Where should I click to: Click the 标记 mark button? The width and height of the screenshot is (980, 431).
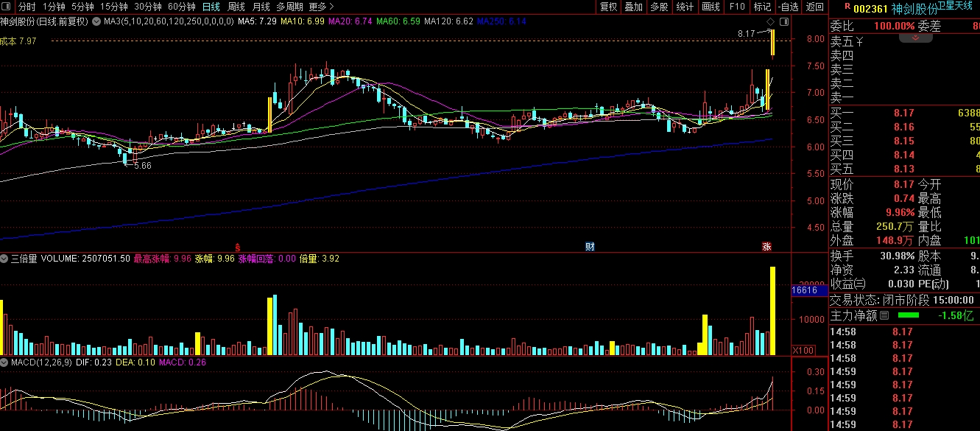(x=761, y=7)
